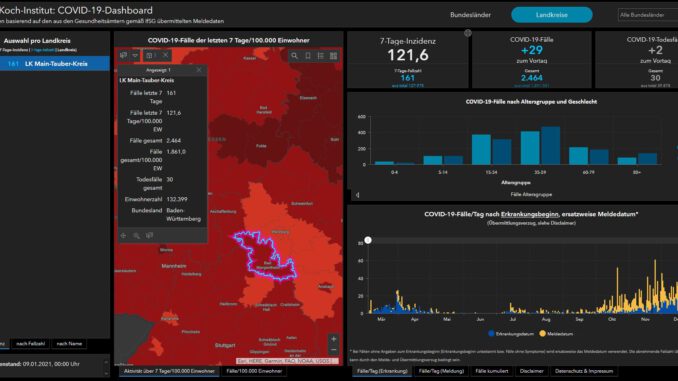
Task: Open the Fälle/Tag (Erkrankung) tab
Action: 382,371
